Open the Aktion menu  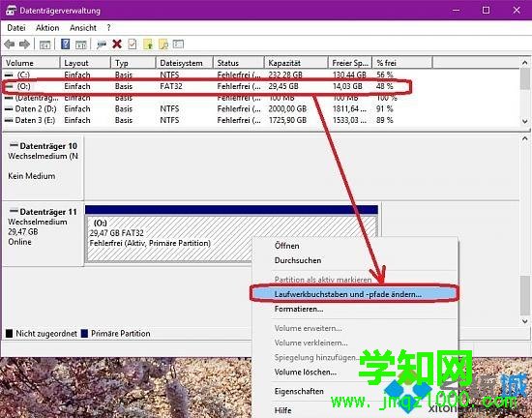click(47, 28)
